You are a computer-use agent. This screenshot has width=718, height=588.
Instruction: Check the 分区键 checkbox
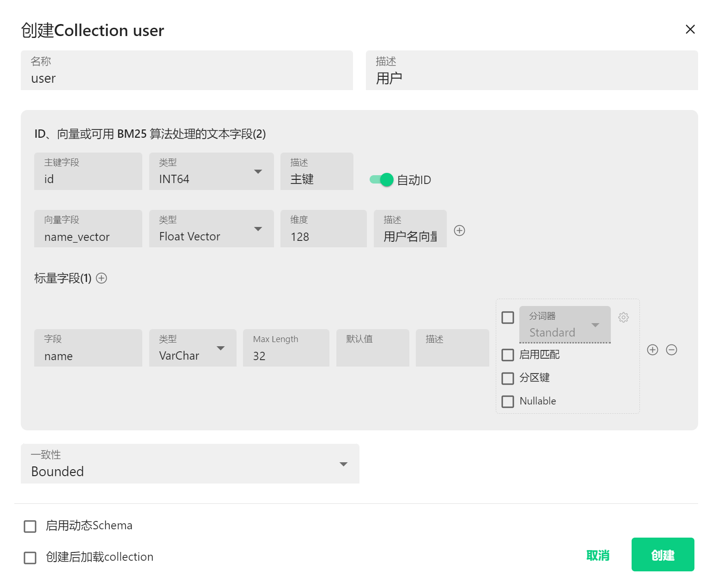[508, 378]
